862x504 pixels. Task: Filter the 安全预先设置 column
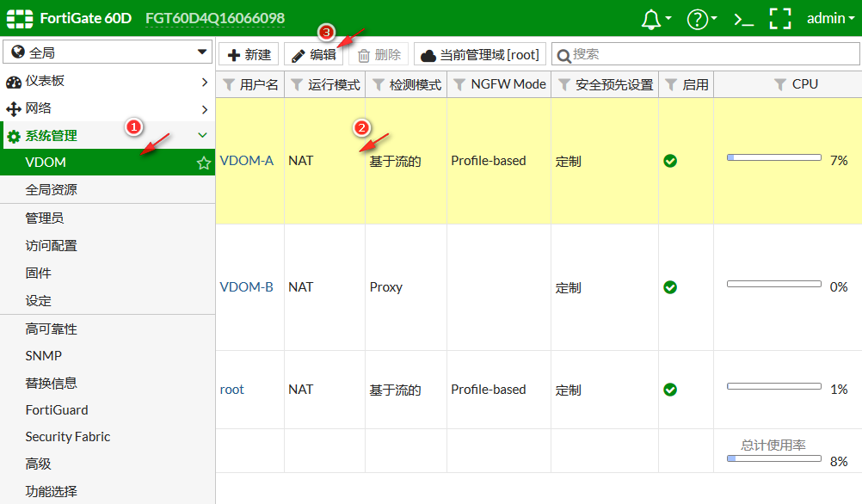[x=564, y=84]
